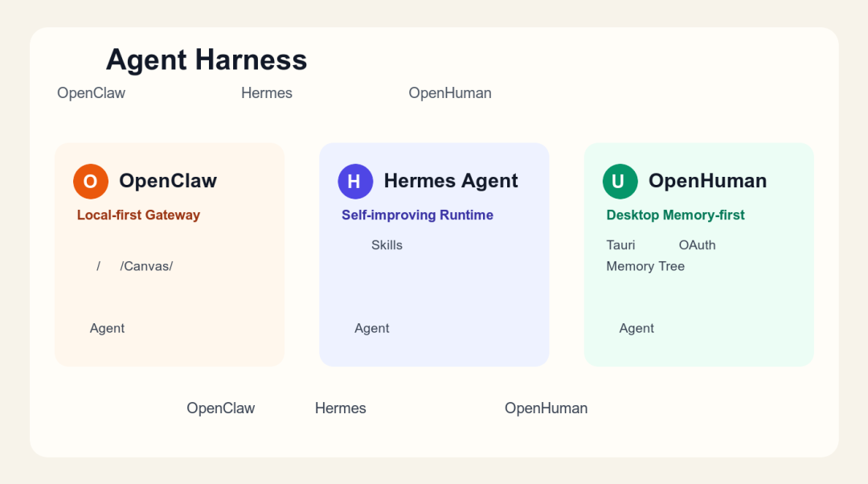Click the Memory Tree text
This screenshot has width=868, height=484.
645,266
